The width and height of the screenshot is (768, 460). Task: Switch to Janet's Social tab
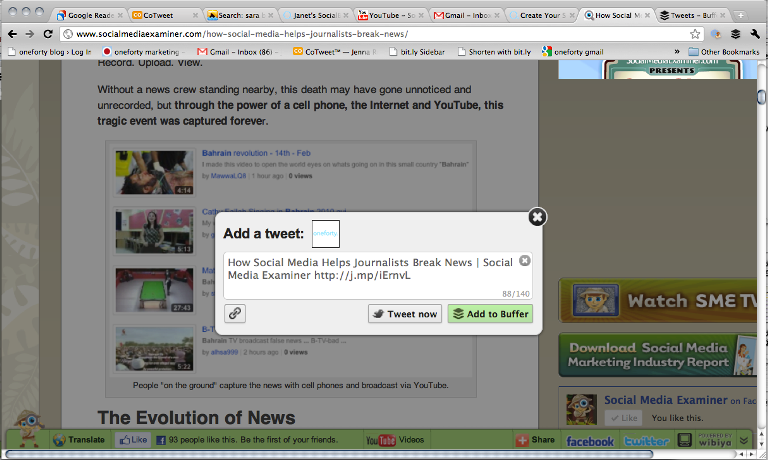pyautogui.click(x=315, y=15)
